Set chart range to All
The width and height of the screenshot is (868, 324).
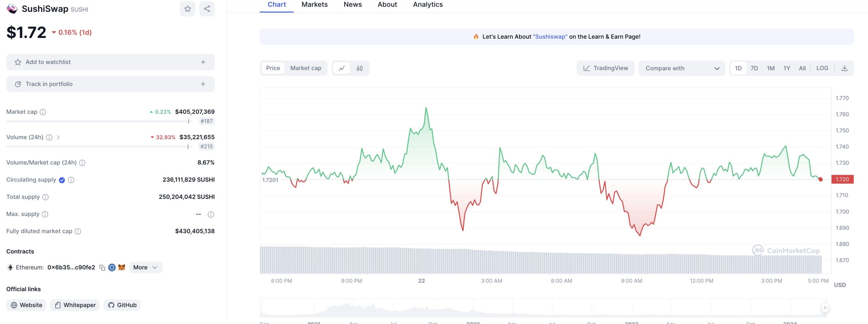tap(802, 68)
